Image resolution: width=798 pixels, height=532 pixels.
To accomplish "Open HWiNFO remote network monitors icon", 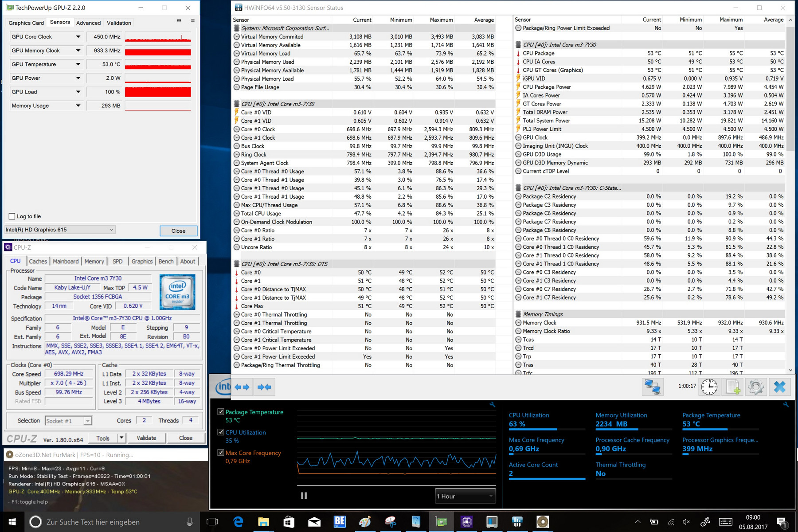I will click(653, 387).
